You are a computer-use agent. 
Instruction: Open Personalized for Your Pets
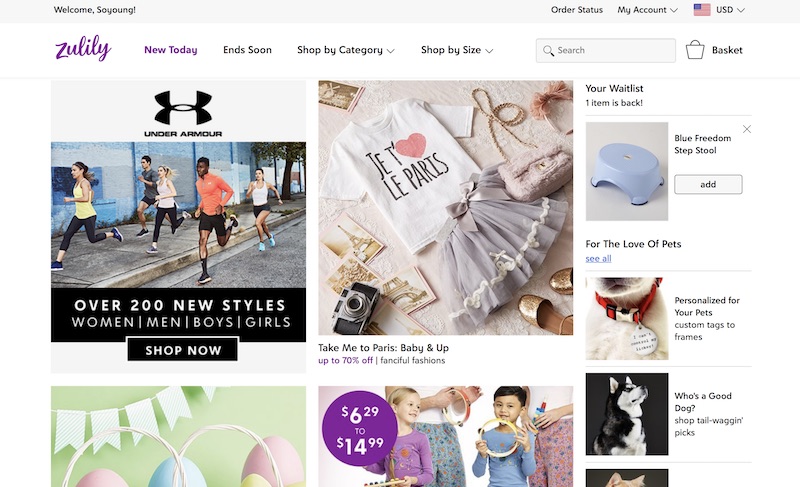(x=707, y=306)
